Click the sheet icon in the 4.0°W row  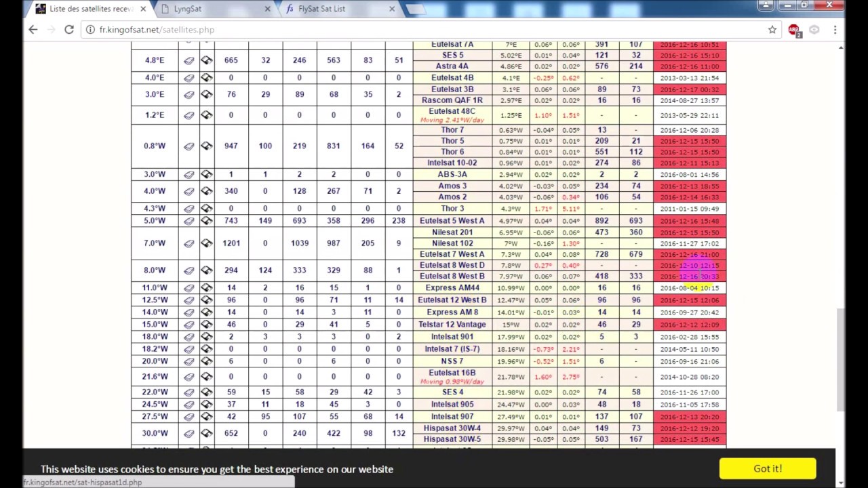(189, 191)
